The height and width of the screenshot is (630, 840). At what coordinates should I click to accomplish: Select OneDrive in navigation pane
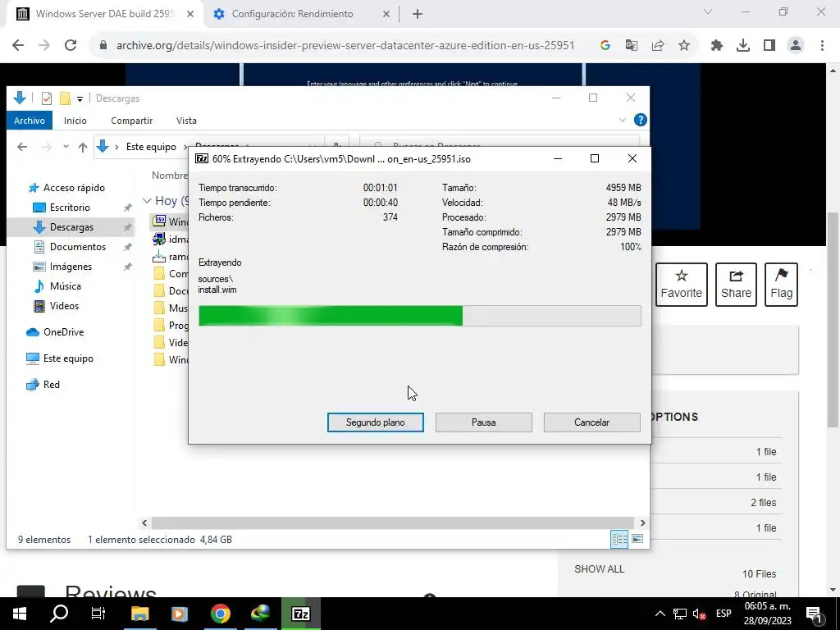coord(63,332)
